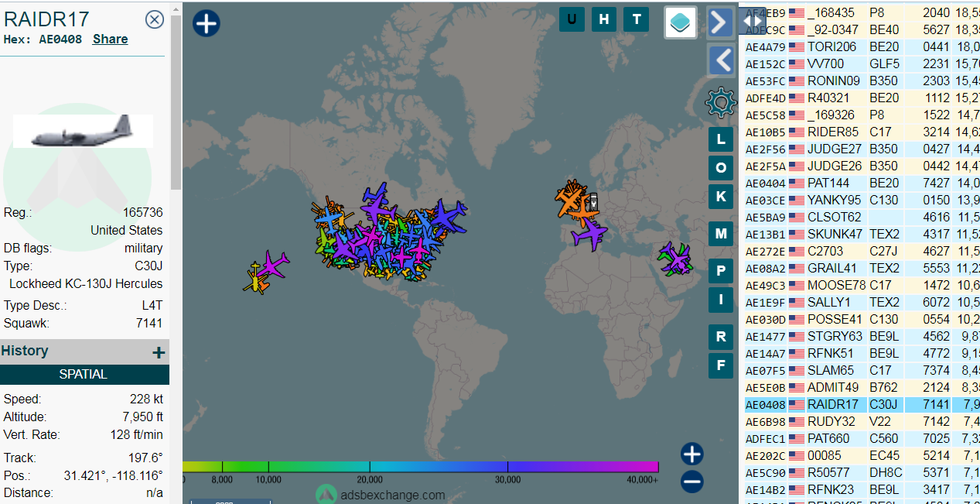Click the US flag in the ADMIT49 row
This screenshot has width=980, height=504.
point(796,387)
